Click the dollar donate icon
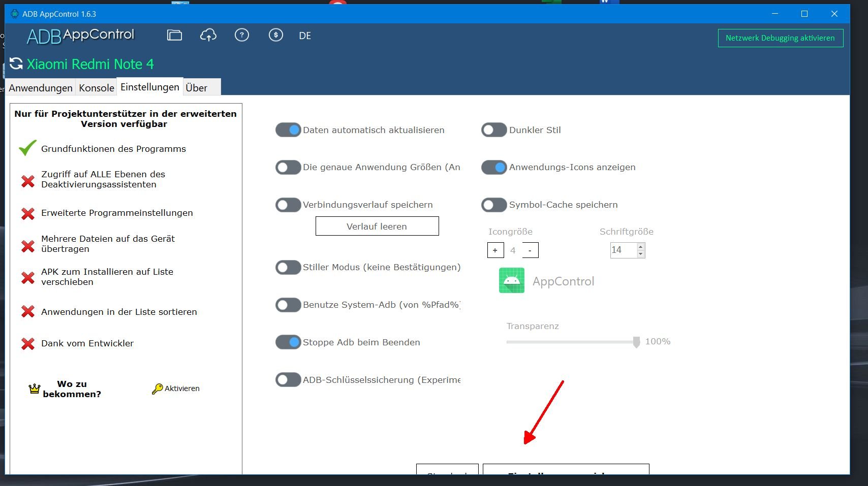Screen dimensions: 868x486 coord(276,35)
